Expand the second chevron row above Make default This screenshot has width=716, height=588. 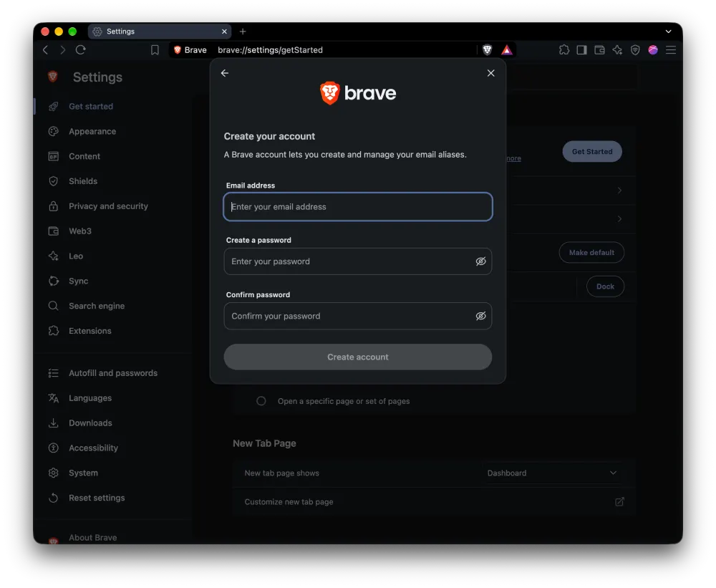click(x=619, y=219)
